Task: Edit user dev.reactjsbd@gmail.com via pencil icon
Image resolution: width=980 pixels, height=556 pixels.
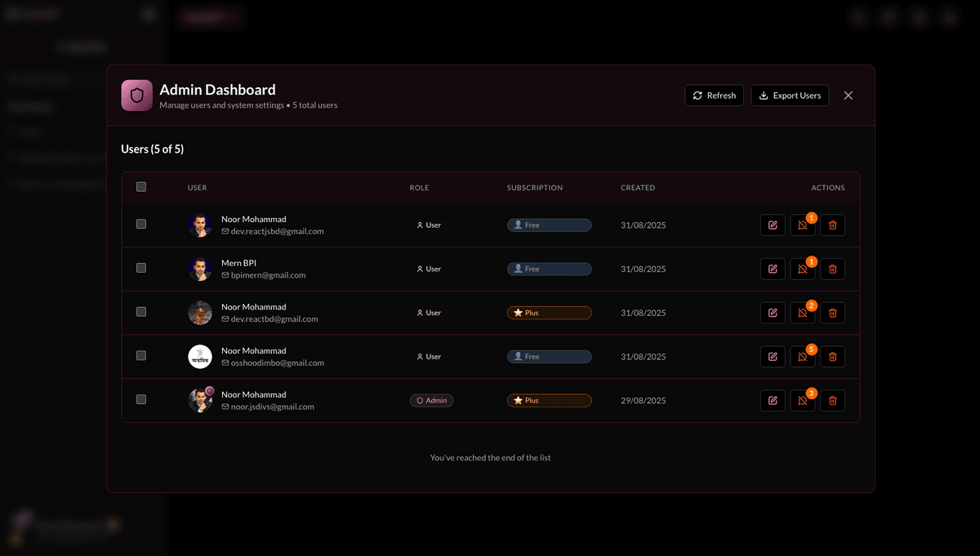Action: 772,225
